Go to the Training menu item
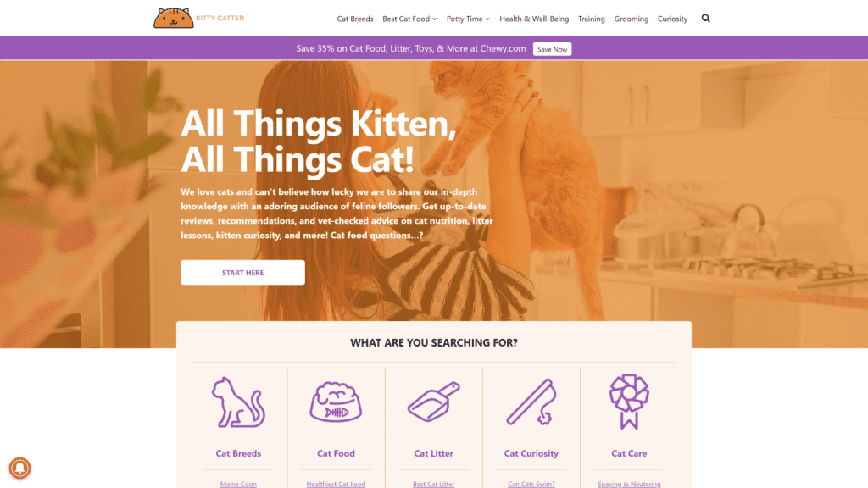Image resolution: width=868 pixels, height=488 pixels. (591, 19)
